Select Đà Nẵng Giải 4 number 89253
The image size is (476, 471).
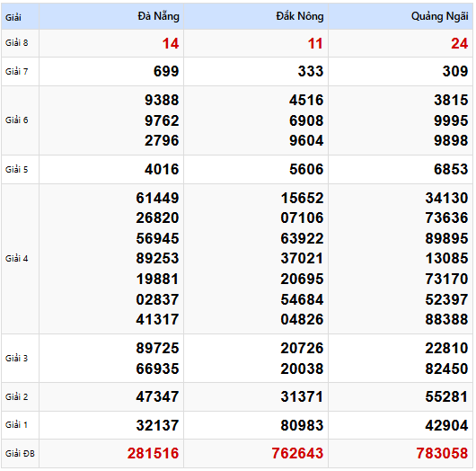click(x=157, y=258)
